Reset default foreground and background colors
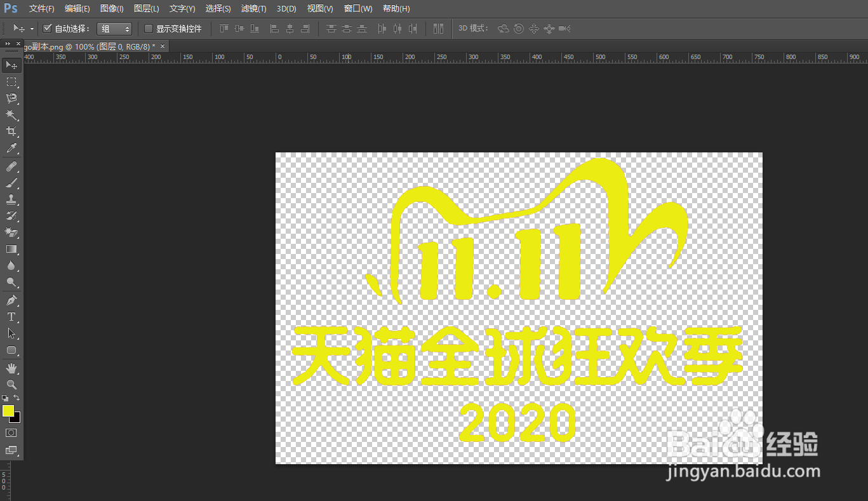 5,398
